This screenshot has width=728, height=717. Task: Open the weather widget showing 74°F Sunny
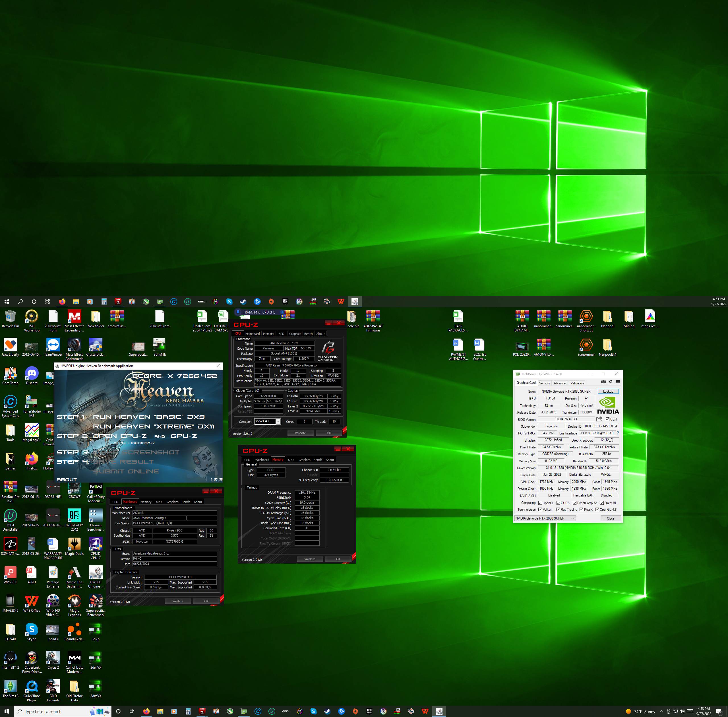coord(640,711)
